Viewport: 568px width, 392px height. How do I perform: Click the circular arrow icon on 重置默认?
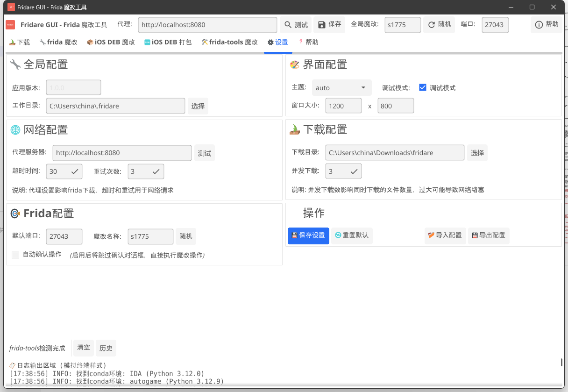click(x=338, y=235)
